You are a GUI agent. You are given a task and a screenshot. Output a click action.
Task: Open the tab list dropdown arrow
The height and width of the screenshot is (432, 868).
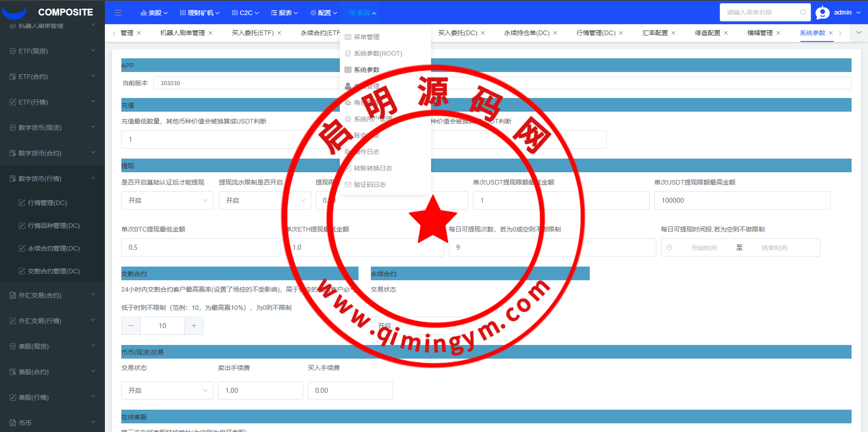pyautogui.click(x=859, y=33)
